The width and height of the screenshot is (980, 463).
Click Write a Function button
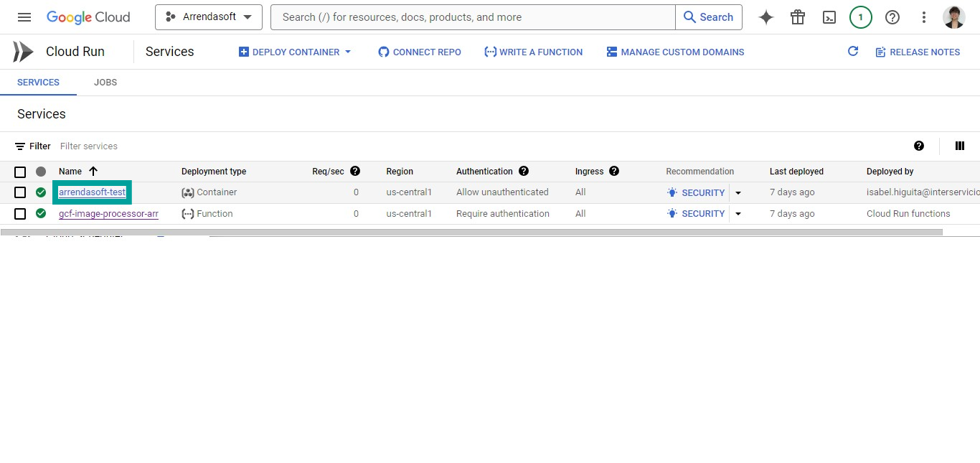pyautogui.click(x=534, y=52)
